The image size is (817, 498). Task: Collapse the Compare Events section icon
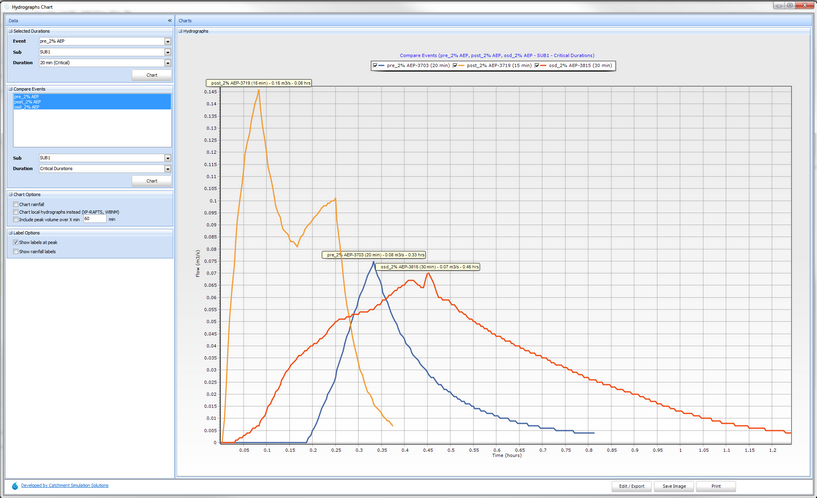click(x=11, y=89)
